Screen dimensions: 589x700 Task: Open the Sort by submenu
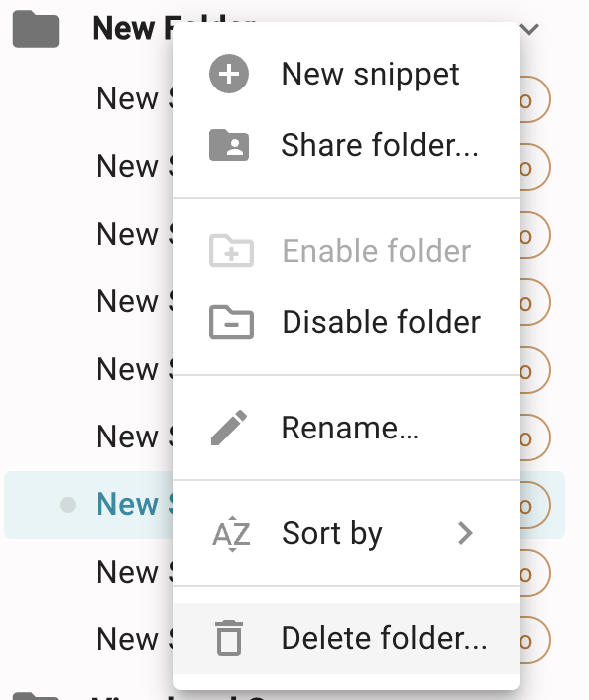(346, 534)
